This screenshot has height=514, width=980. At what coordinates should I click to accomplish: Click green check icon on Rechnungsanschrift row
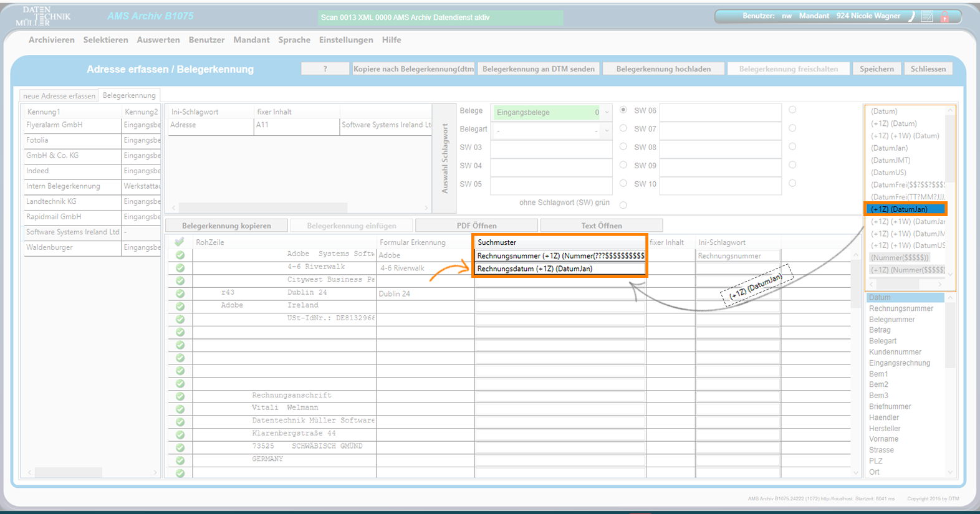click(180, 396)
